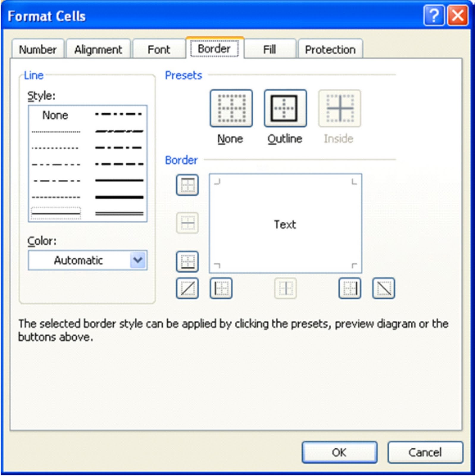The image size is (475, 476).
Task: Add diagonal down border line
Action: [x=383, y=288]
